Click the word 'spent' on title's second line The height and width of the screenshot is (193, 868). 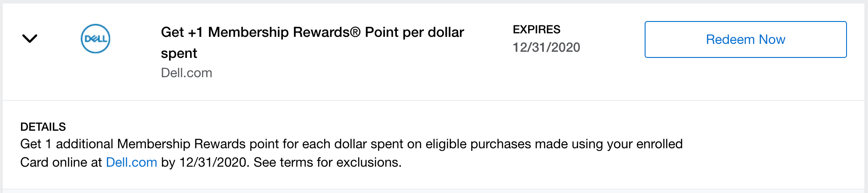coord(179,54)
